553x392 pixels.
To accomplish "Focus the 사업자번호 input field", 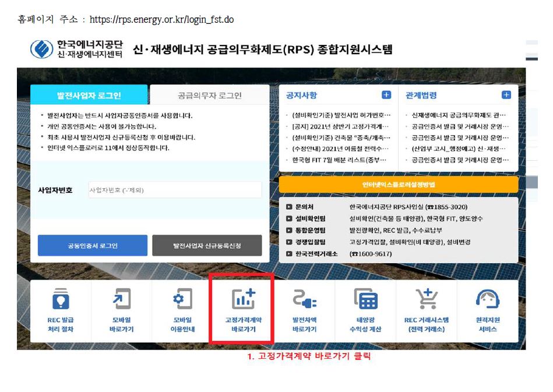I will click(175, 190).
